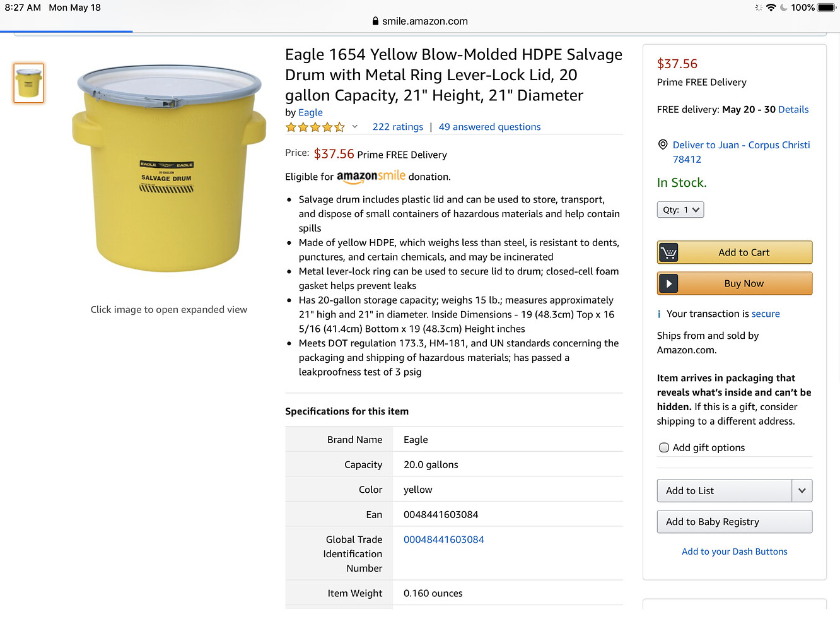This screenshot has height=631, width=840.
Task: Click the play arrow icon on Buy Now
Action: click(668, 284)
